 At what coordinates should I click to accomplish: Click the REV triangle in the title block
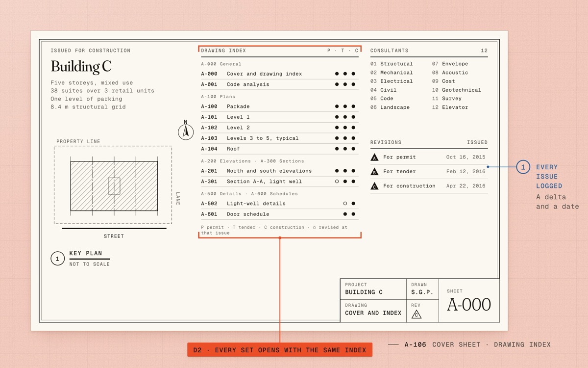[x=416, y=315]
